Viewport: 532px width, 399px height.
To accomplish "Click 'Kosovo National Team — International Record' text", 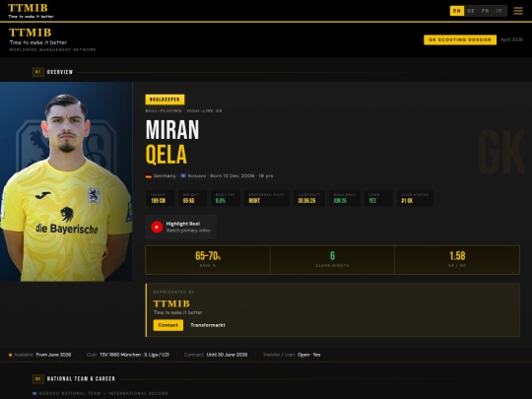I will (103, 393).
